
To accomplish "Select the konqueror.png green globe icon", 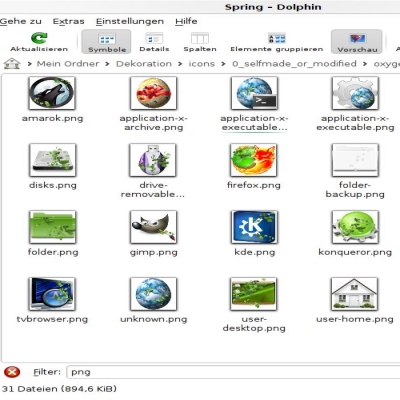I will 355,227.
